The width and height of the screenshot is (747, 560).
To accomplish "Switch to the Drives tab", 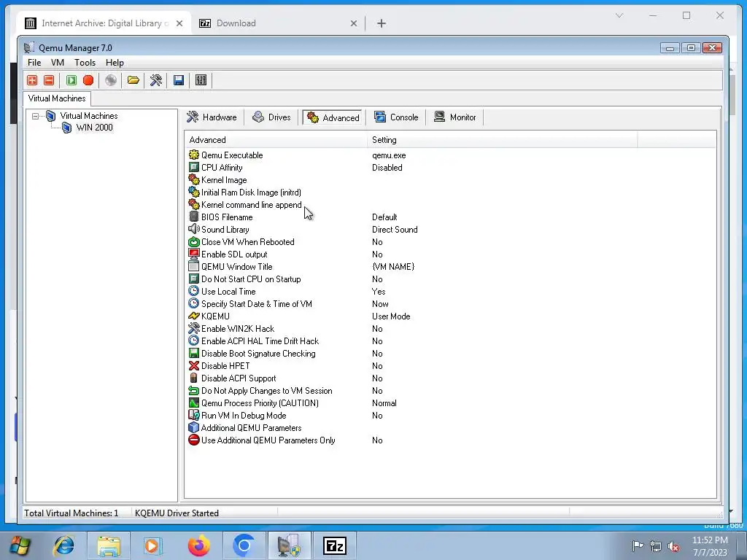I will pos(271,117).
